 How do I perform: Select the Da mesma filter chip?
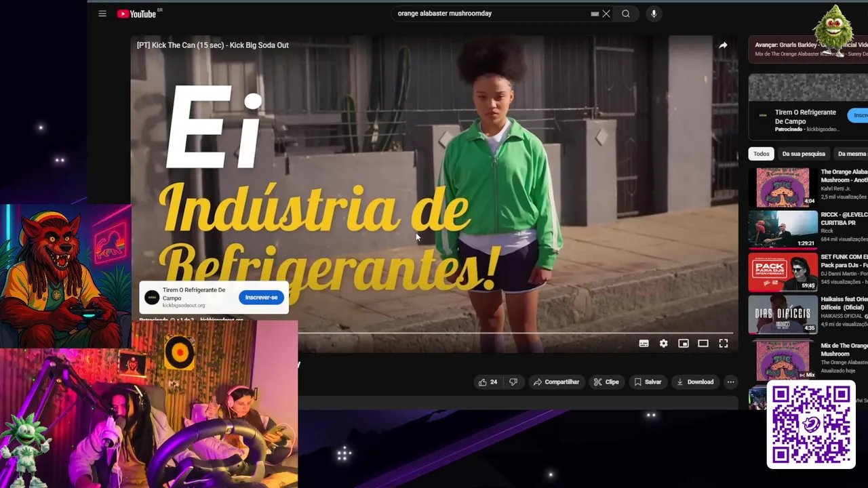coord(852,154)
